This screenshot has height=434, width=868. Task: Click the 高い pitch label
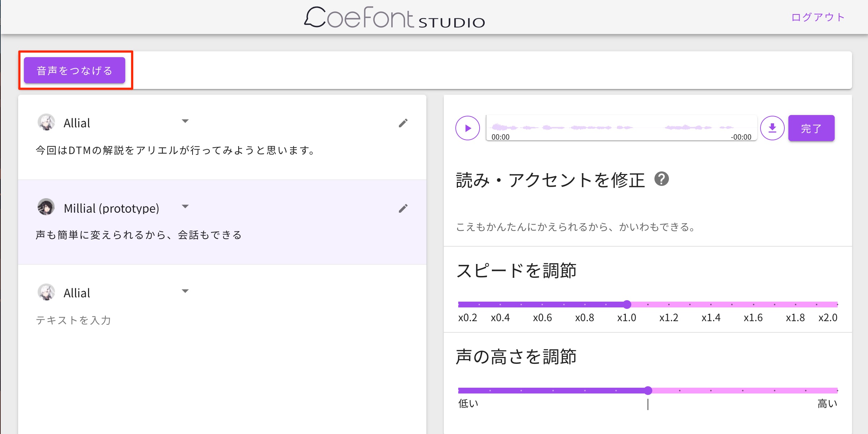pos(827,403)
